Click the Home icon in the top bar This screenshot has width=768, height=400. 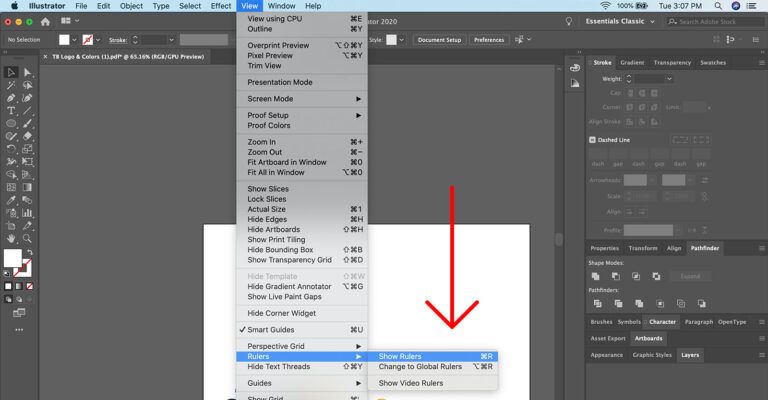45,22
